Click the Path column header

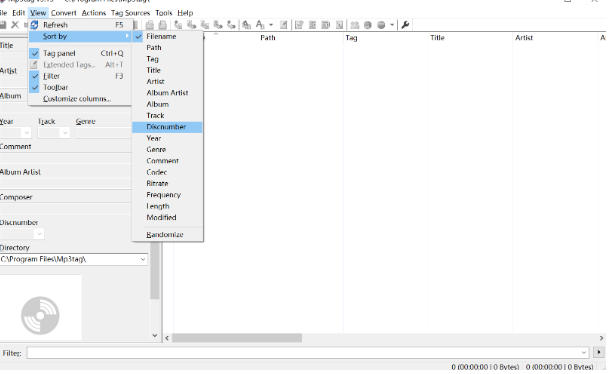[268, 38]
